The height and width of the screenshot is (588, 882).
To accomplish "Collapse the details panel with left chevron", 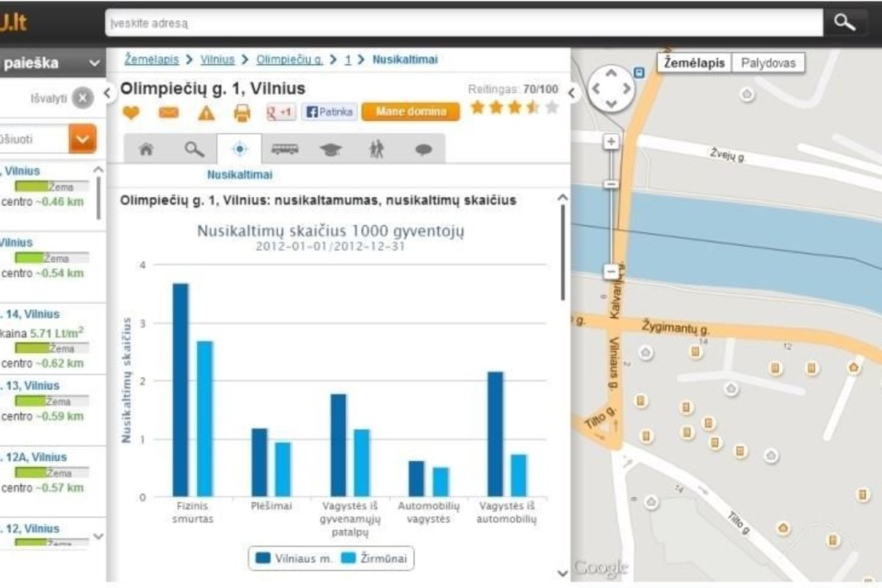I will tap(107, 93).
